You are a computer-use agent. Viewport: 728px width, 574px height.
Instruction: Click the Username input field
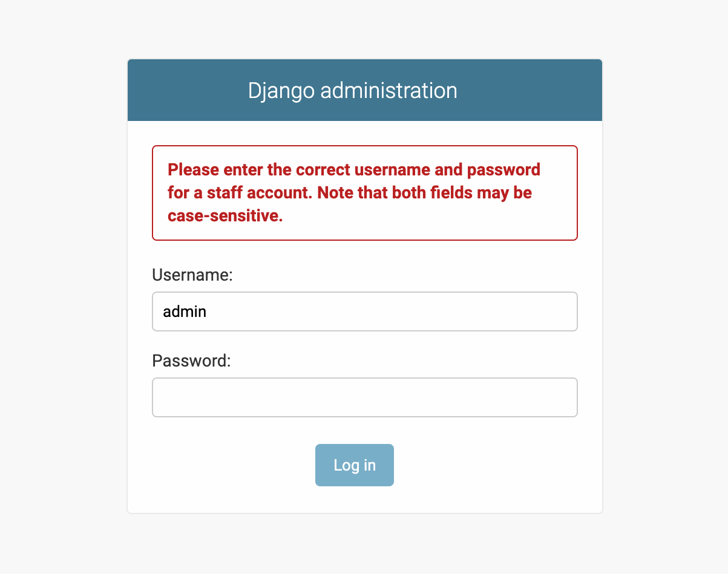[364, 311]
